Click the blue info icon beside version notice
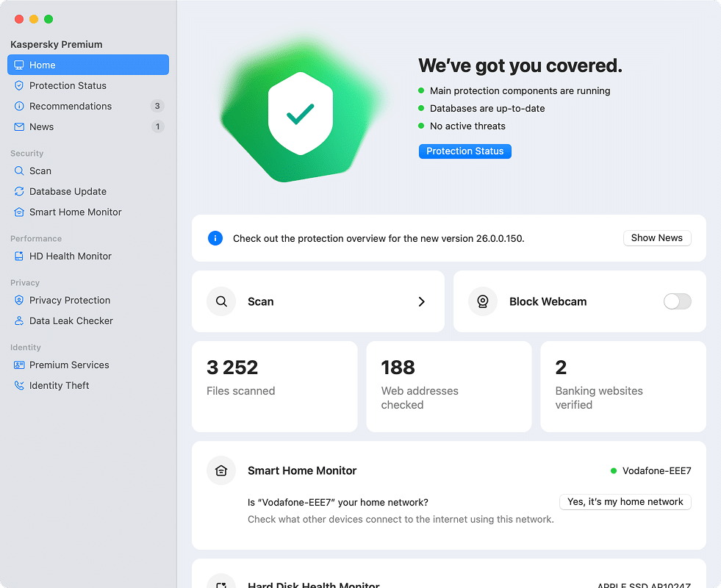721x588 pixels. pyautogui.click(x=215, y=238)
